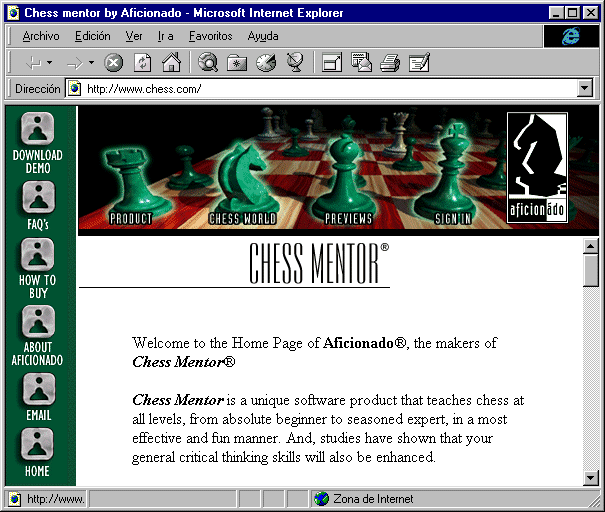Image resolution: width=605 pixels, height=512 pixels.
Task: Open the Search toolbar icon
Action: [x=208, y=63]
